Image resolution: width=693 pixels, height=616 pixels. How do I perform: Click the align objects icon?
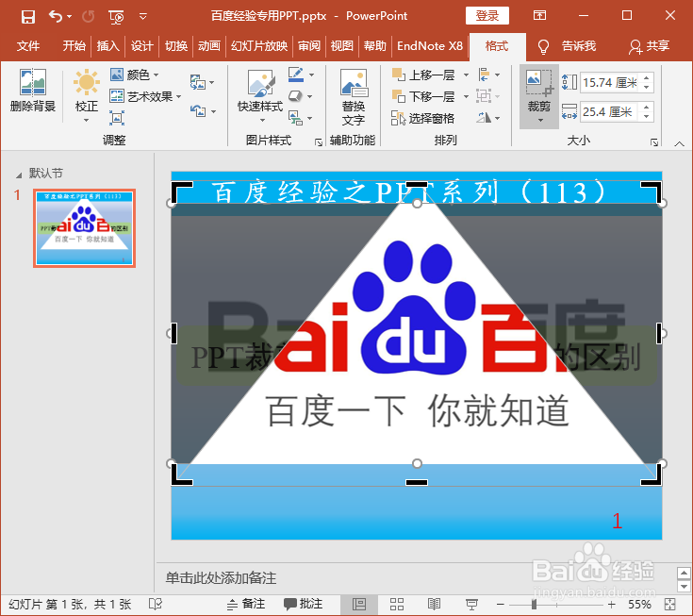[x=485, y=75]
